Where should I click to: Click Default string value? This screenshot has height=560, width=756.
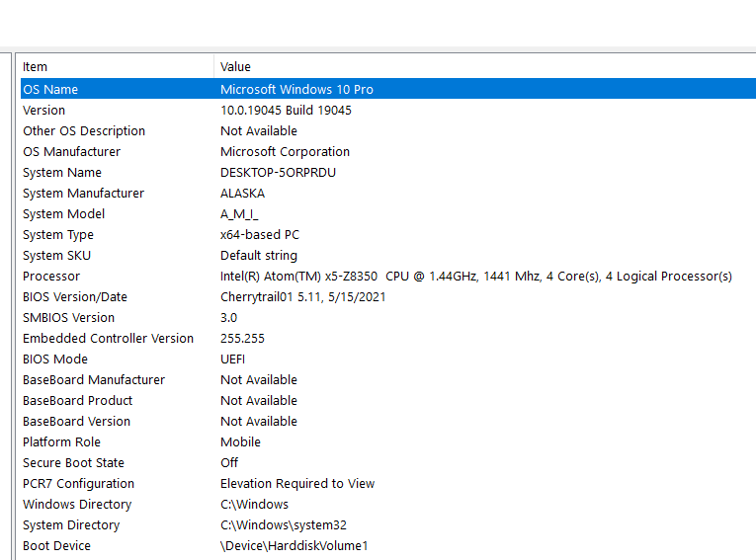point(259,255)
